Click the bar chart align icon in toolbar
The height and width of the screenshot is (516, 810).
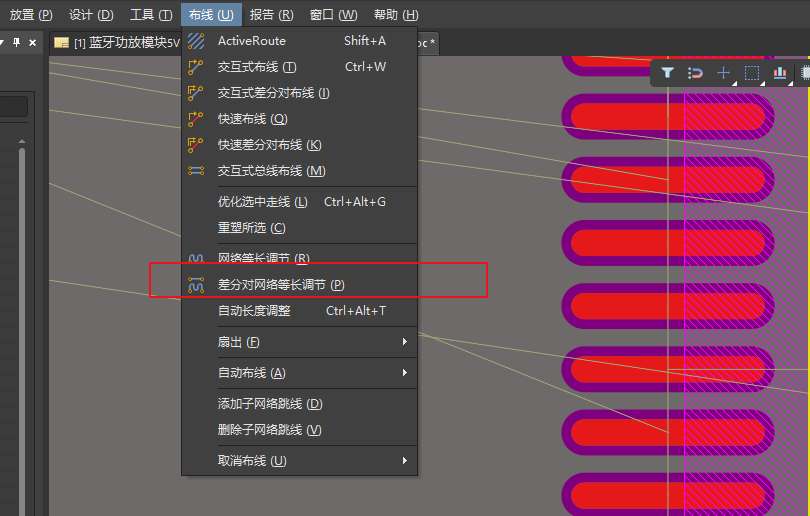tap(780, 73)
